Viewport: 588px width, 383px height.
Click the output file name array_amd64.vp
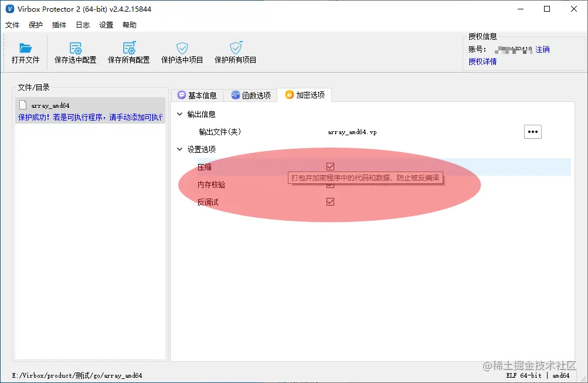point(352,132)
